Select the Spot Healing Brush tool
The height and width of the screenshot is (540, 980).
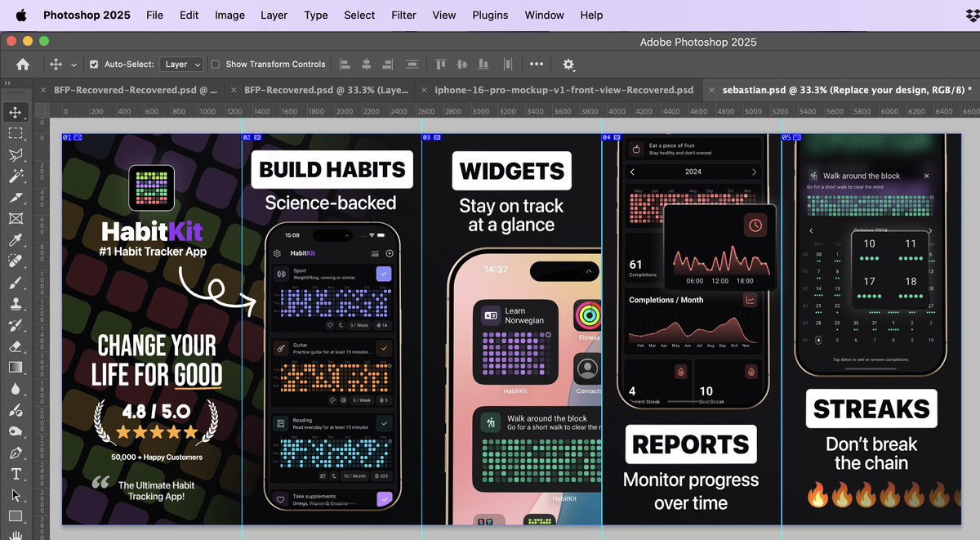16,261
